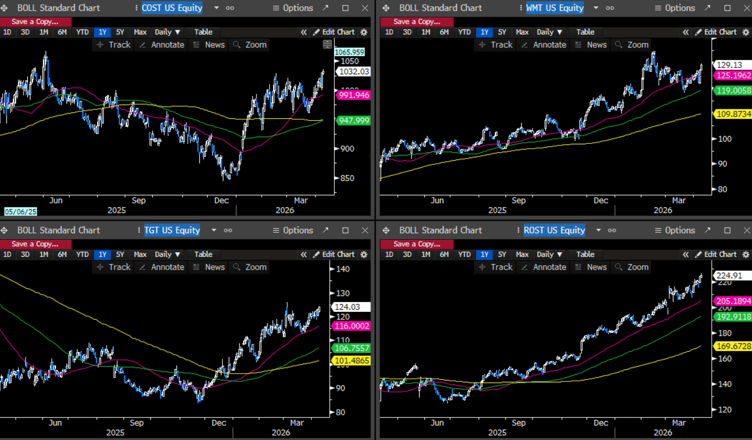
Task: Click the move handle icon in COST panel
Action: click(x=4, y=8)
